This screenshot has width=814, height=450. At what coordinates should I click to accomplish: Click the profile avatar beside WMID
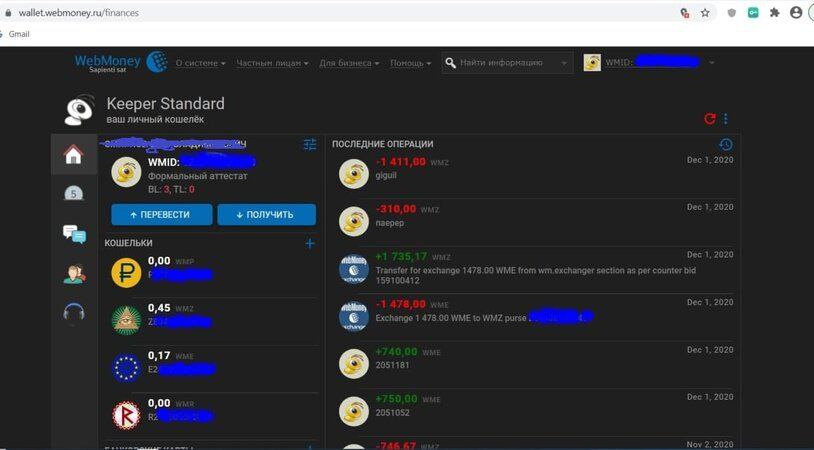[x=126, y=172]
